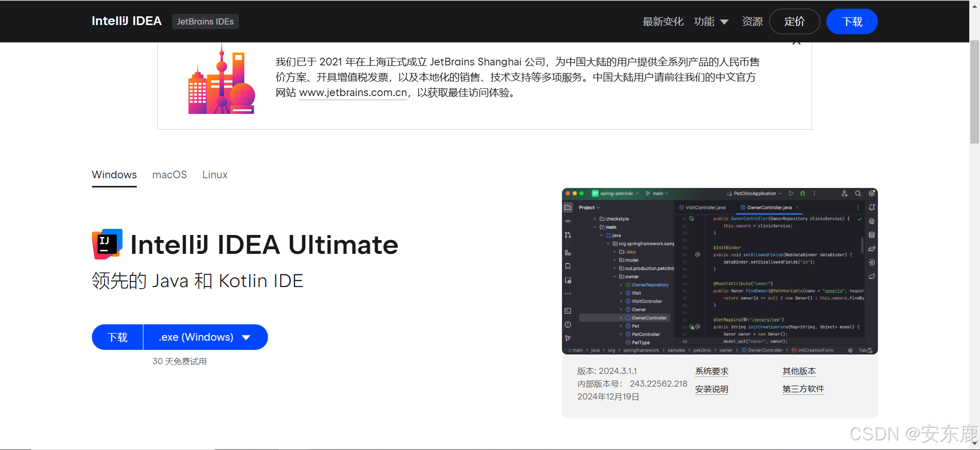Open the 其他版本 link
The height and width of the screenshot is (450, 980).
coord(799,371)
